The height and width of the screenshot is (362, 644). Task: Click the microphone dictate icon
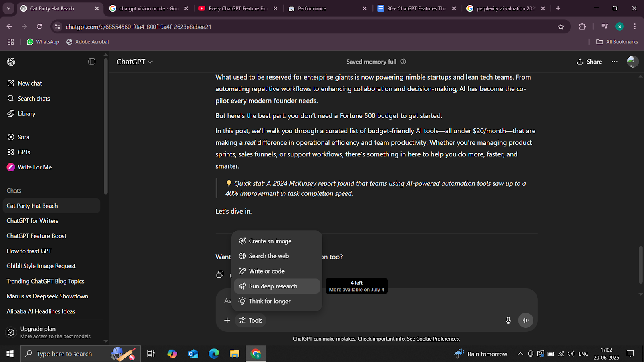point(508,320)
